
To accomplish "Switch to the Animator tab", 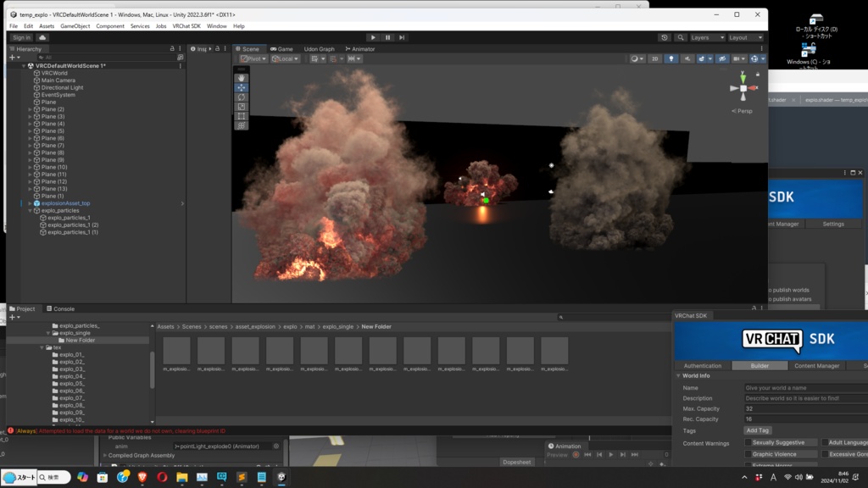I will pyautogui.click(x=359, y=48).
